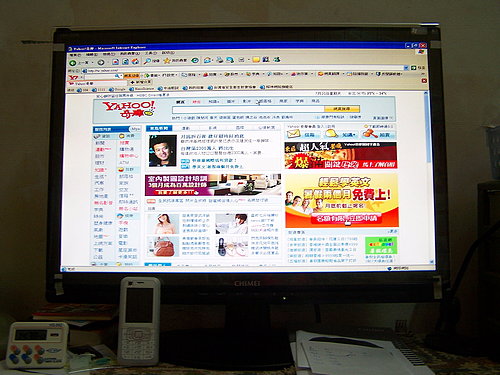Viewport: 500px width, 375px height.
Task: Open the interior design training banner ad
Action: tap(213, 185)
